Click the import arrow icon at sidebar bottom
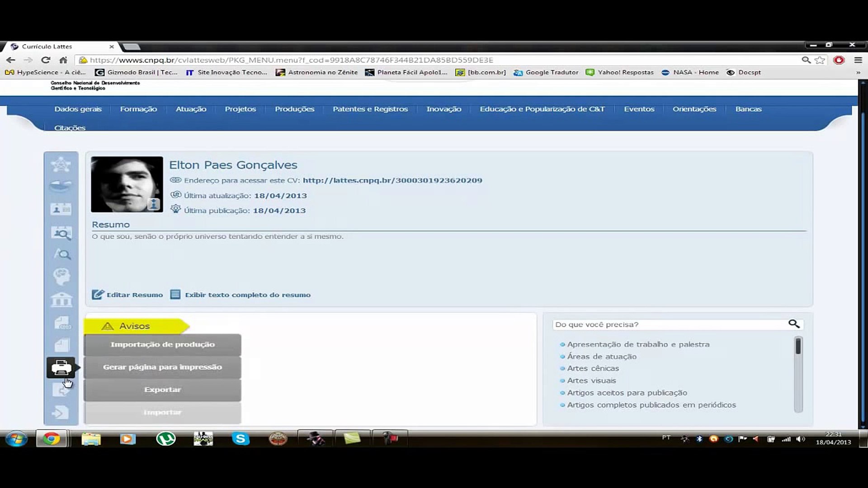 (x=61, y=413)
